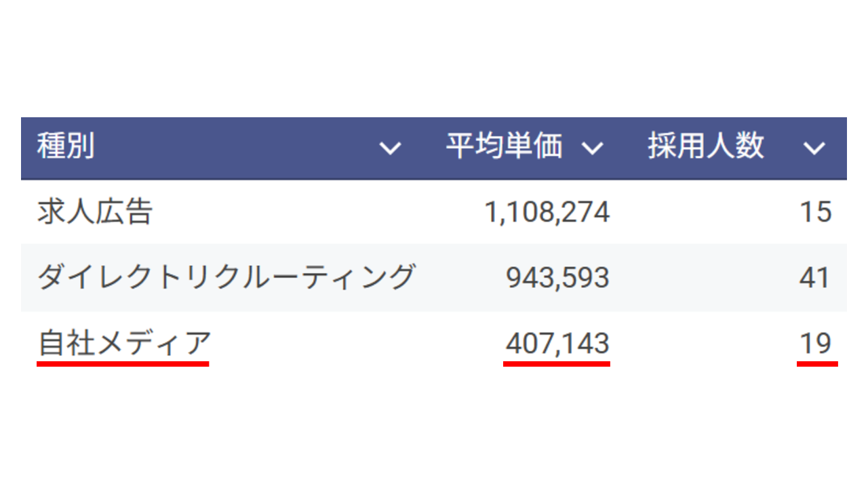
Task: Select the hire count 15 cell
Action: pos(815,213)
